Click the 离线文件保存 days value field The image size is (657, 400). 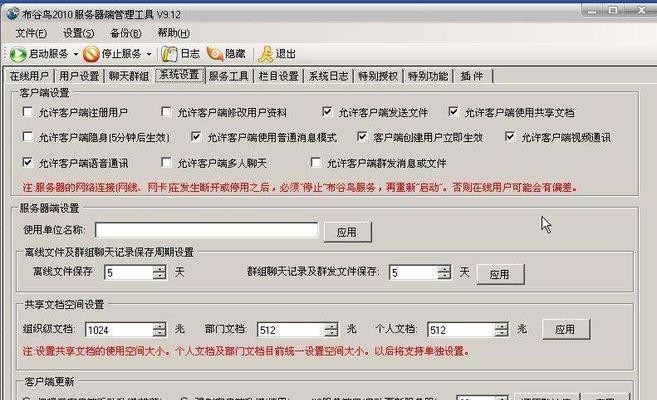(128, 273)
